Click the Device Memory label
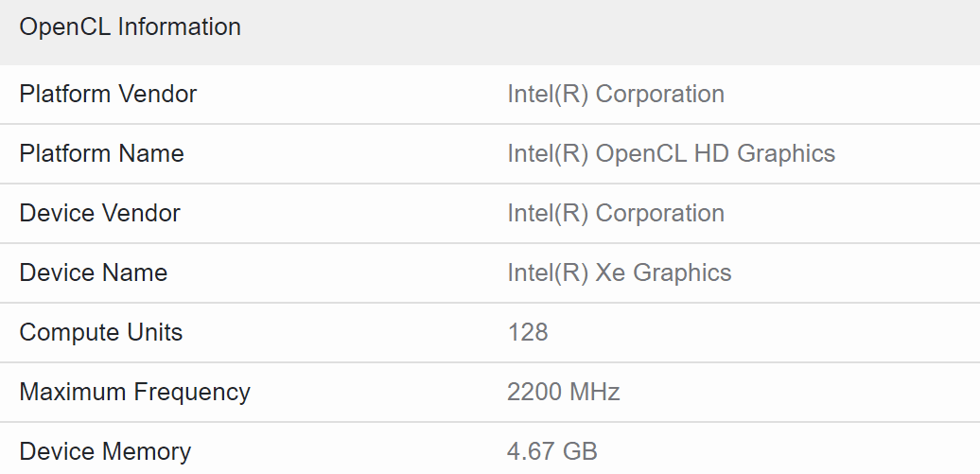 pos(104,452)
